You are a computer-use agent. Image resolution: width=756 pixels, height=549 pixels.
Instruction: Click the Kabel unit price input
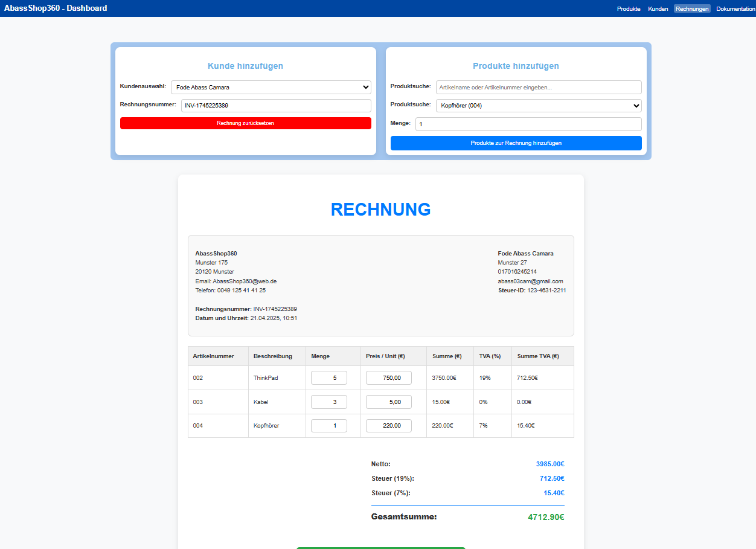(388, 402)
